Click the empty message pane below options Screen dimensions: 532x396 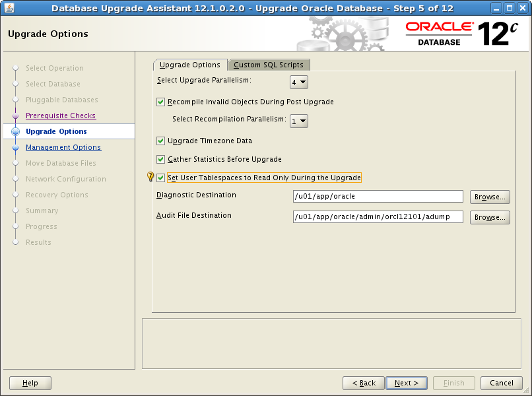coord(331,343)
